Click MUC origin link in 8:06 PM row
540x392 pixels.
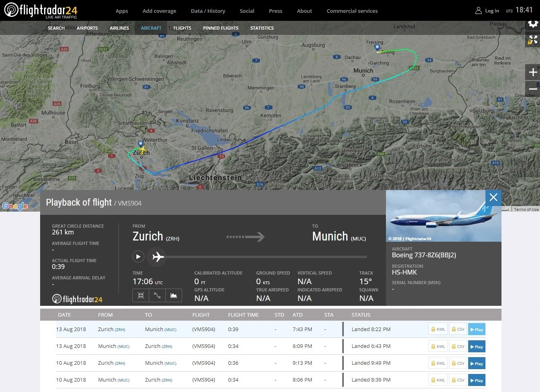(124, 380)
